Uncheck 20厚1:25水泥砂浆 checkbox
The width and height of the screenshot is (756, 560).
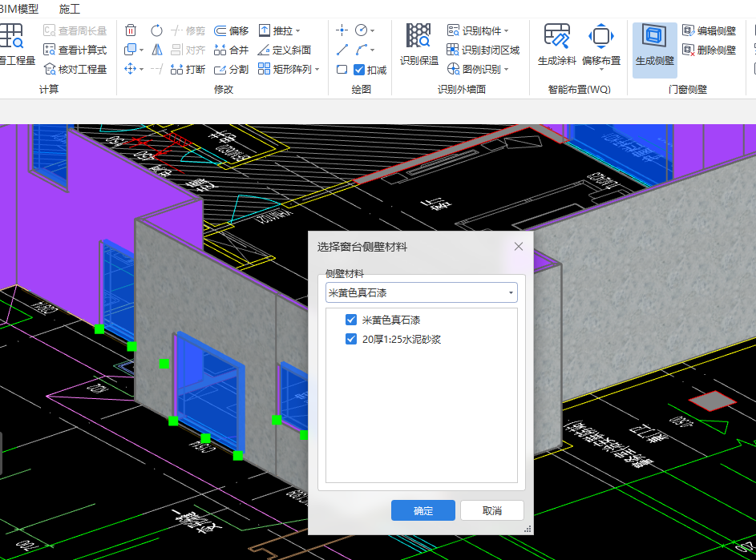(x=350, y=339)
